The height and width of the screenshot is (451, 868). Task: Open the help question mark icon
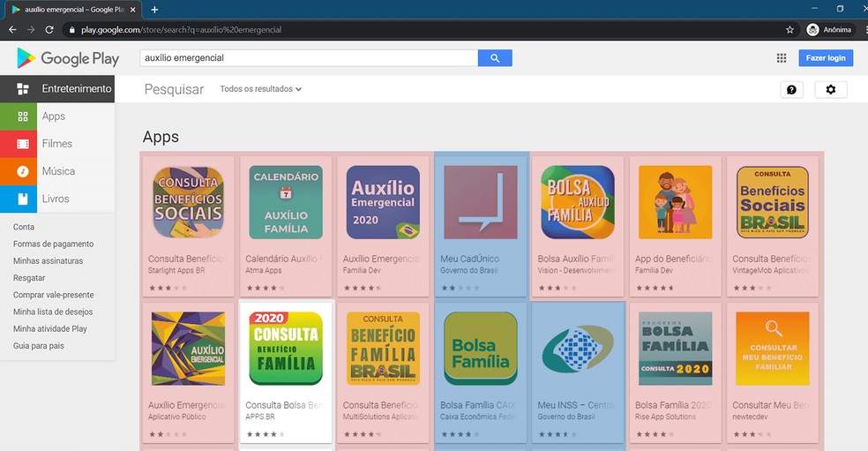791,89
